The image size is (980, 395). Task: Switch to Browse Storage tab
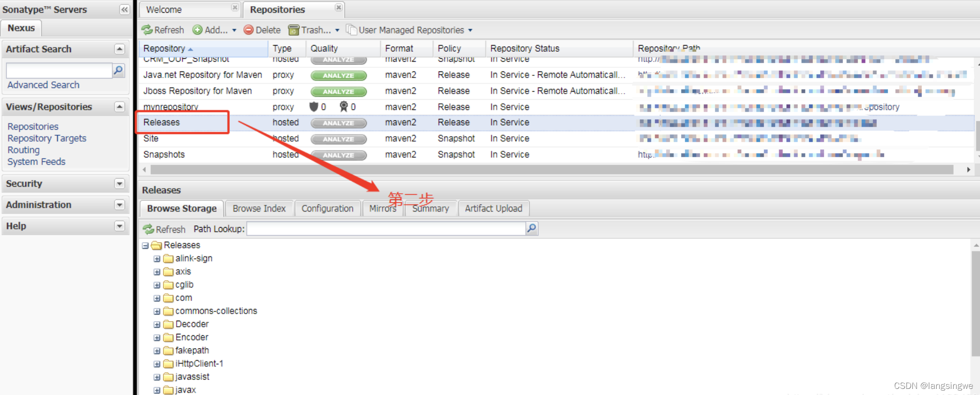pos(182,208)
